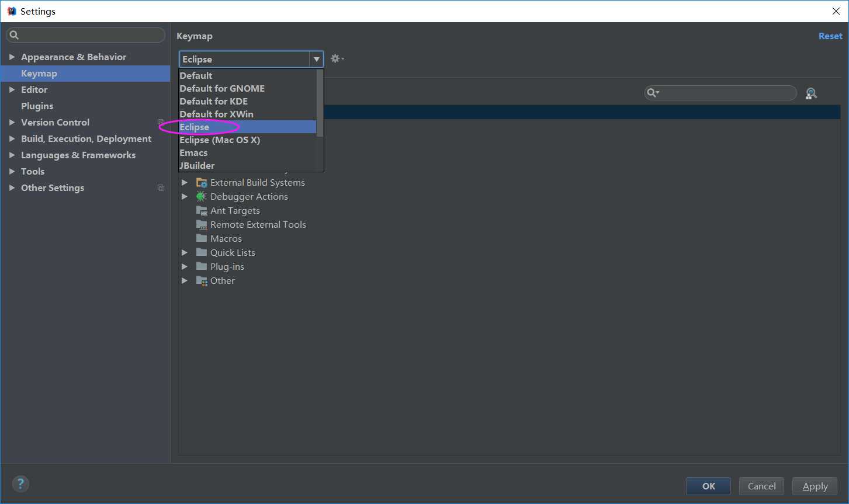Image resolution: width=849 pixels, height=504 pixels.
Task: Click the IntelliJ icon in the title bar
Action: point(12,11)
